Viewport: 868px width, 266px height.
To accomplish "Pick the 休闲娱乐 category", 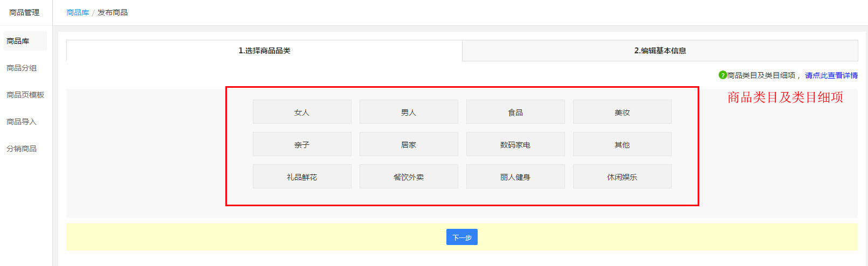I will [x=622, y=177].
